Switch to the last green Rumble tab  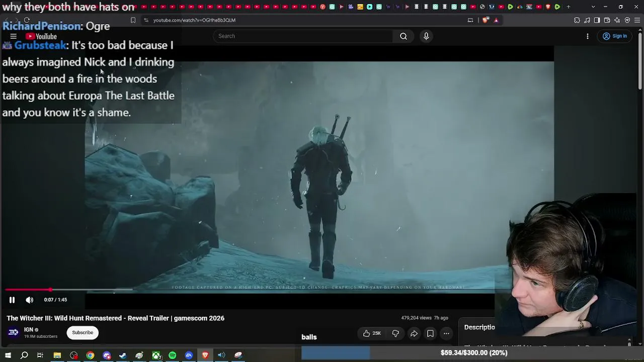[557, 7]
